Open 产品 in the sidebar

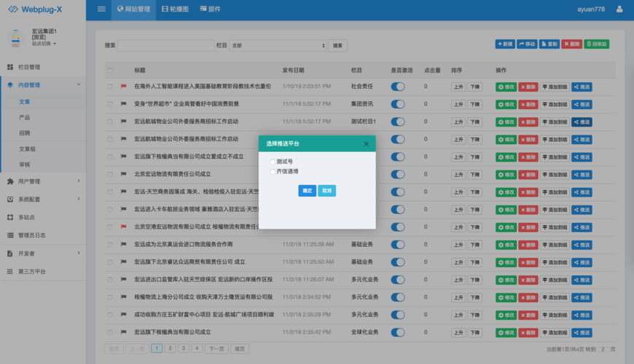click(x=25, y=117)
